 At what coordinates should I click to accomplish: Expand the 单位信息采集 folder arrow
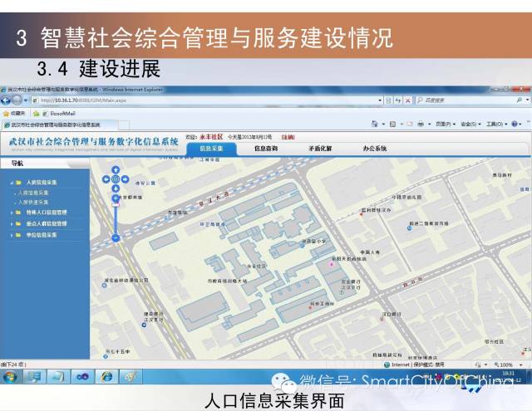click(12, 235)
